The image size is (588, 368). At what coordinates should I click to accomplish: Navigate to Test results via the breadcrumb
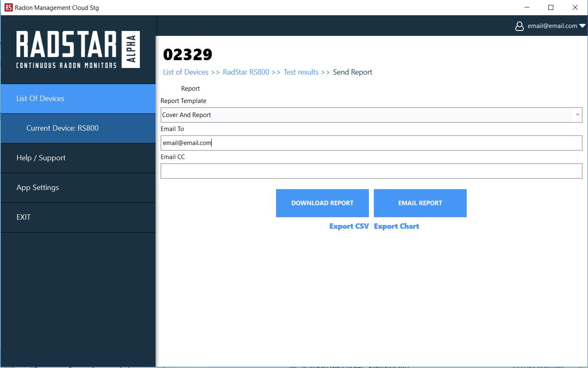[x=301, y=72]
